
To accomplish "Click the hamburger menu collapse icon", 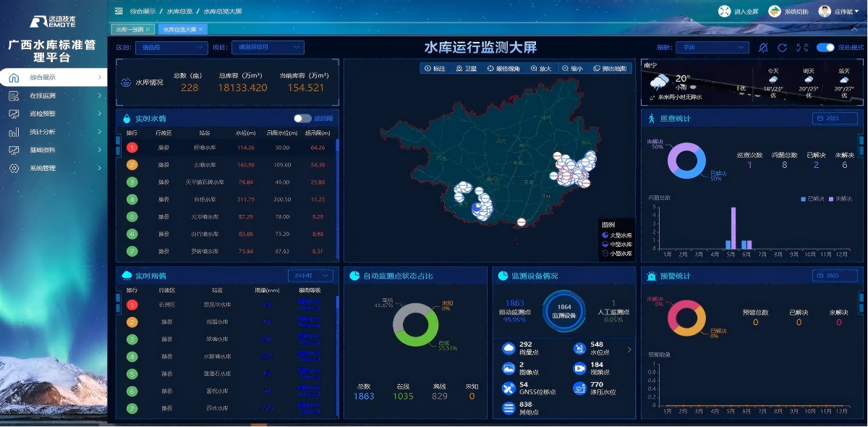I will [119, 11].
